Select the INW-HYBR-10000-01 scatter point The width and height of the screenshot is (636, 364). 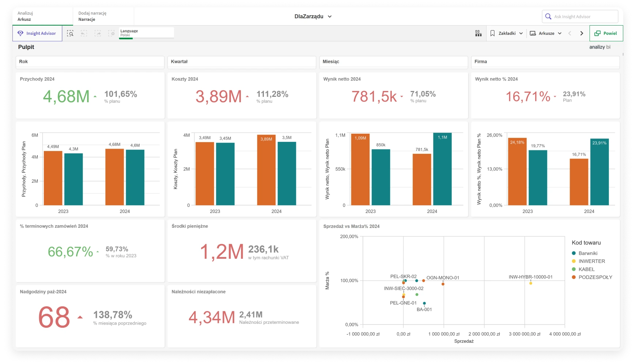tap(531, 283)
